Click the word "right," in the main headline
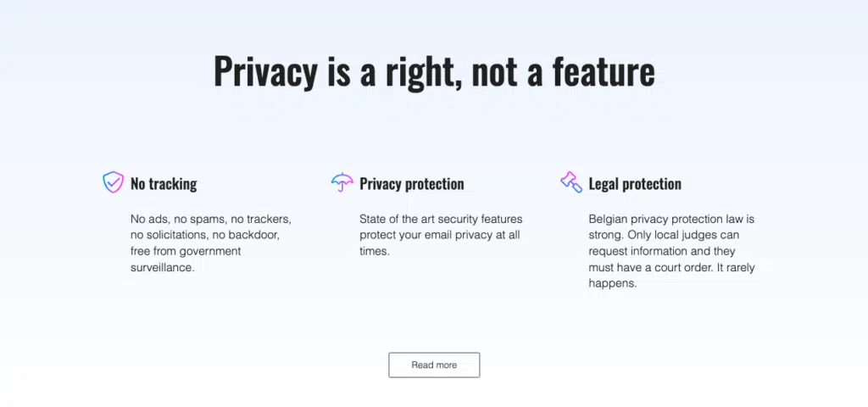Screen dimensions: 868x407 pos(420,71)
